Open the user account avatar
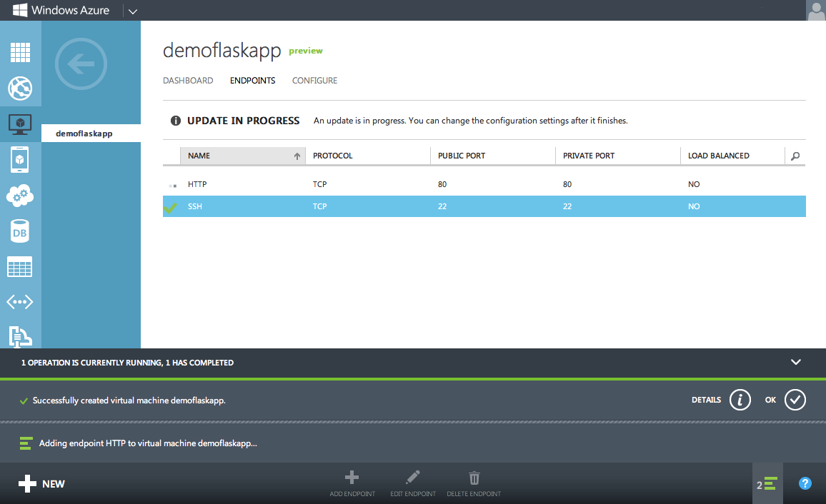Screen dimensions: 826x504 pos(816,10)
